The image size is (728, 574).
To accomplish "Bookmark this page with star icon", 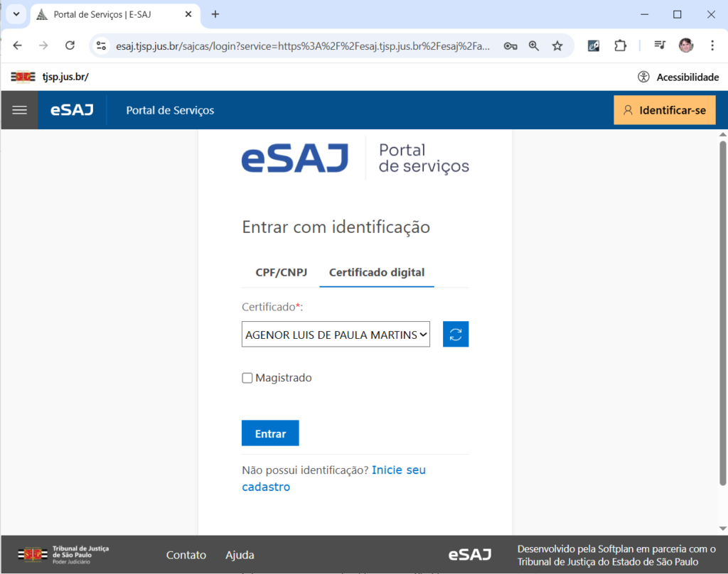I will coord(557,45).
